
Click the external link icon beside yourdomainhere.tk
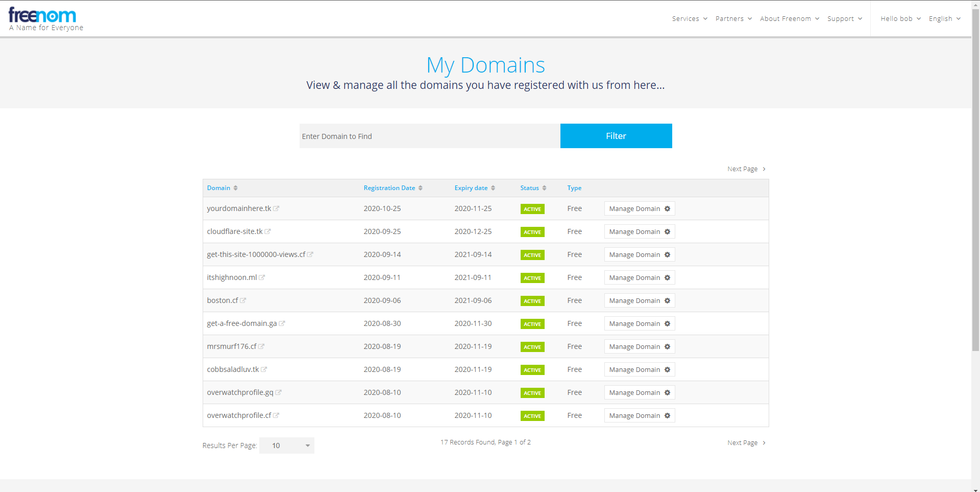[x=277, y=208]
